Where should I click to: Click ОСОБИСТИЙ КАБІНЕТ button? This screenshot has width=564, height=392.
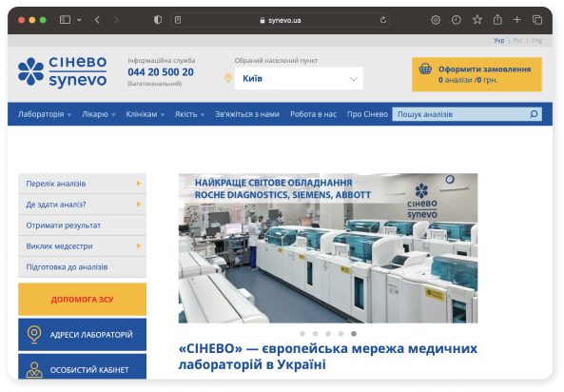(x=82, y=367)
